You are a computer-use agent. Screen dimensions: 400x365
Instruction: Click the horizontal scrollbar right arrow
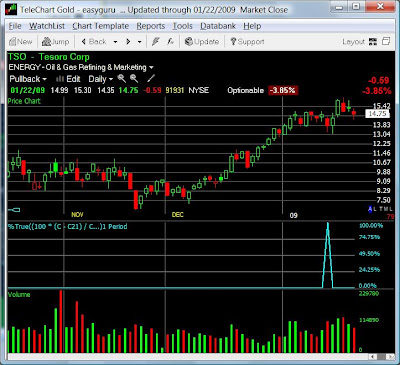390,357
